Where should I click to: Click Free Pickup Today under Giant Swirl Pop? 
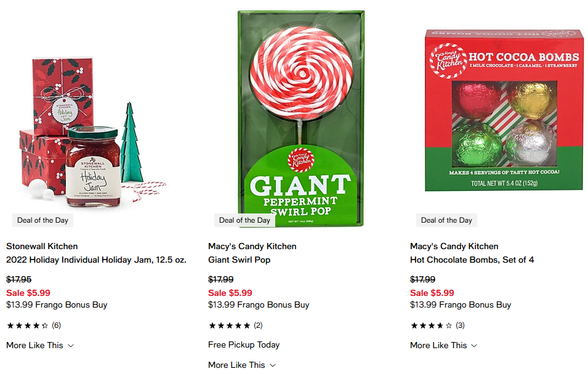point(244,344)
